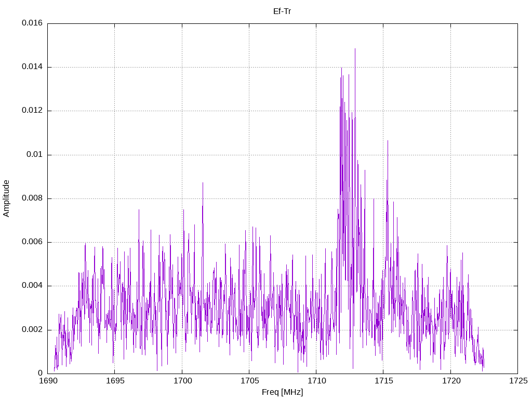Click the 1690 x-axis tick label

[x=47, y=381]
